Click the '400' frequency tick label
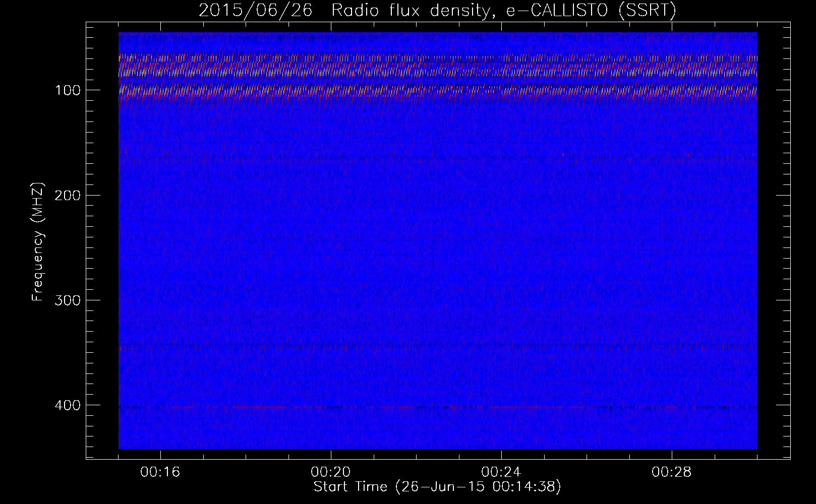 (68, 405)
